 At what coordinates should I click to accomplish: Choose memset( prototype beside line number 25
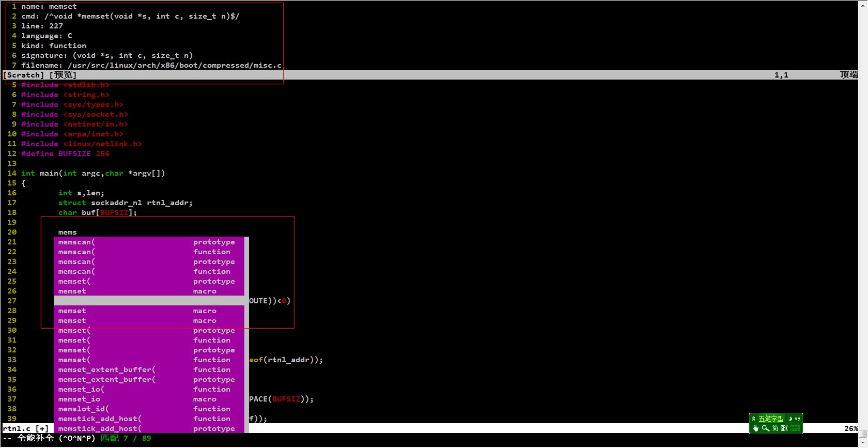(149, 281)
